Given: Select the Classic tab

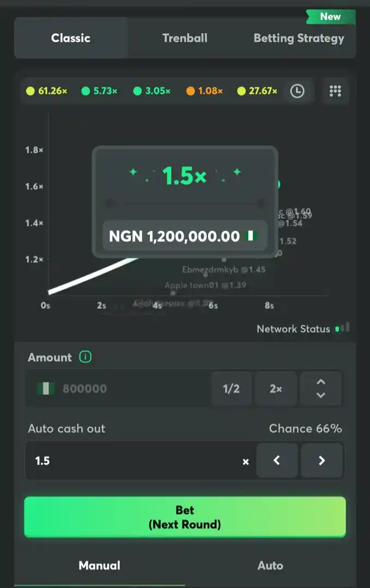Looking at the screenshot, I should pyautogui.click(x=71, y=38).
